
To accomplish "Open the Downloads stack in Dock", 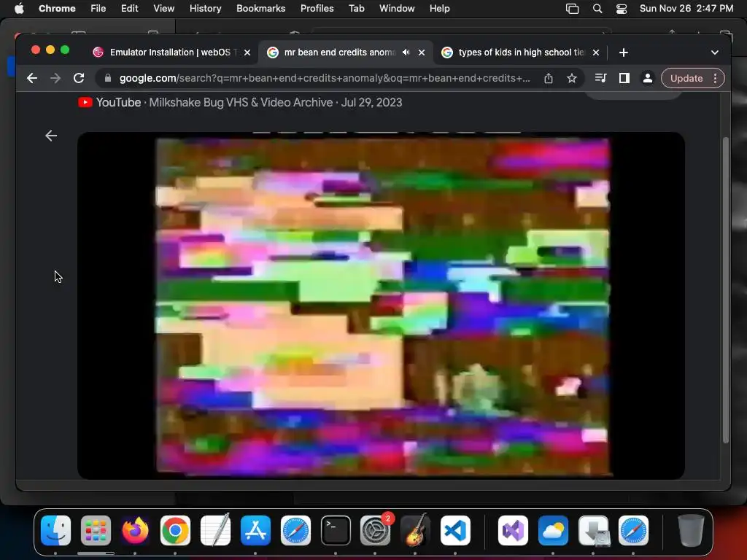I will coord(594,530).
